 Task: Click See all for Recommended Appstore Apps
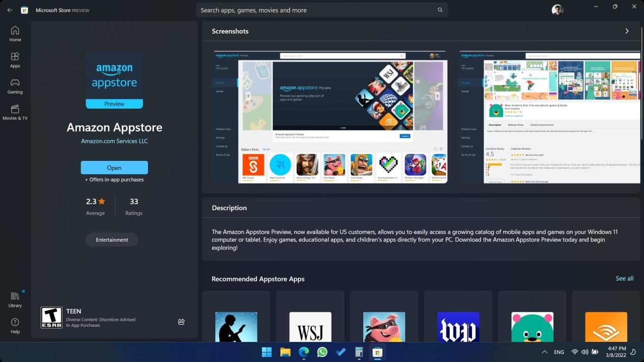click(624, 279)
